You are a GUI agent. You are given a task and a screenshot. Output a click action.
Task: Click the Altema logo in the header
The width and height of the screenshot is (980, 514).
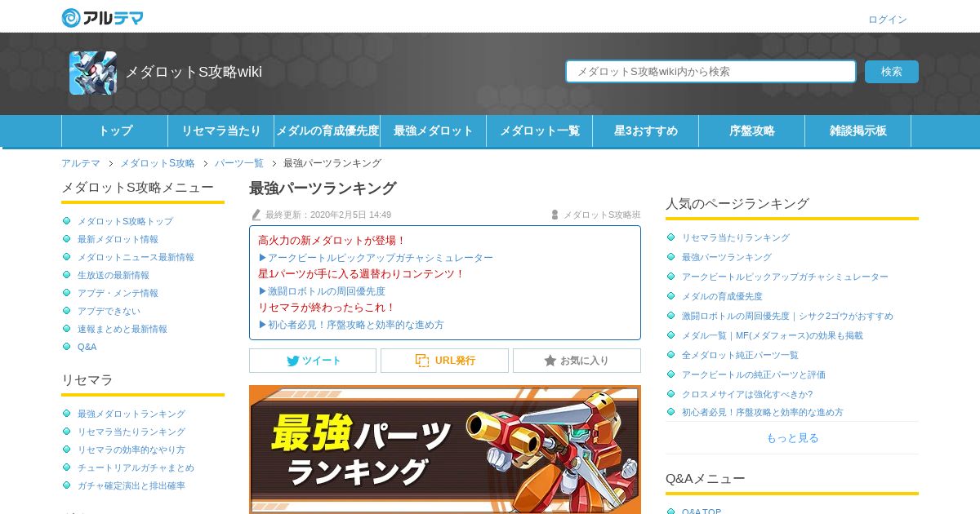[x=102, y=17]
